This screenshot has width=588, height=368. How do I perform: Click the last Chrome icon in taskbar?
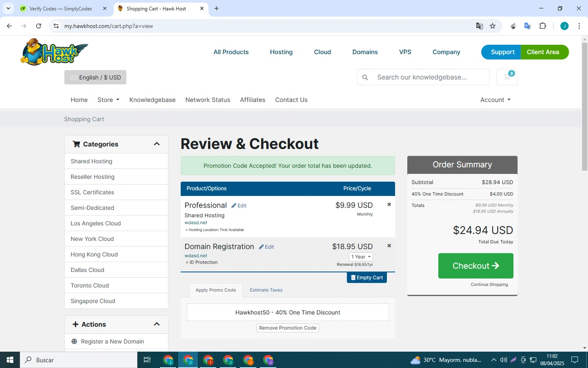pyautogui.click(x=268, y=360)
